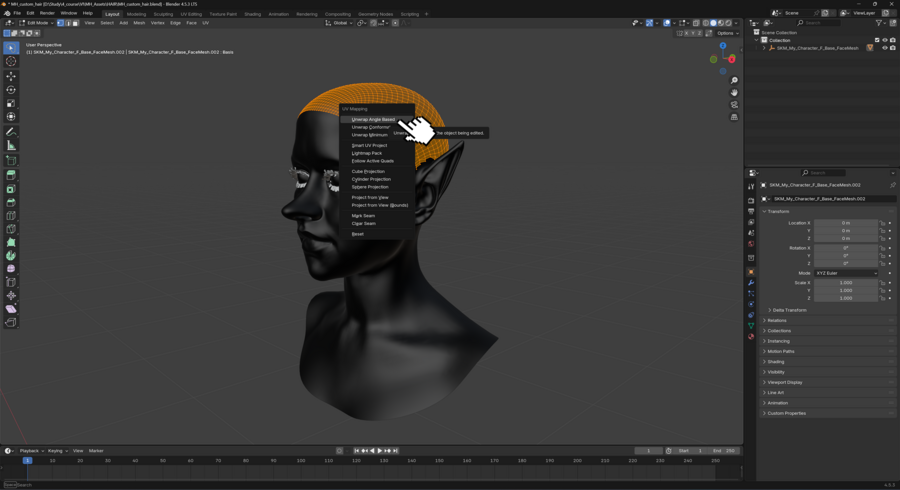Choose Smart UV Project from UV menu
This screenshot has width=900, height=490.
[x=369, y=146]
